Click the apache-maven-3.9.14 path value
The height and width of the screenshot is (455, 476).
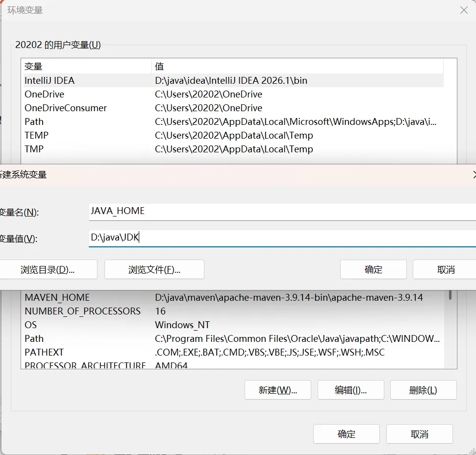[289, 297]
